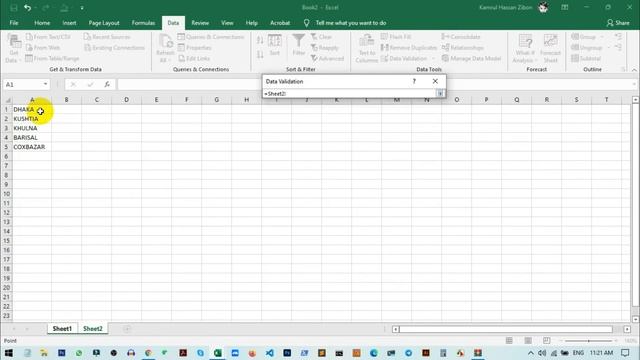
Task: Select column D header
Action: tap(126, 100)
